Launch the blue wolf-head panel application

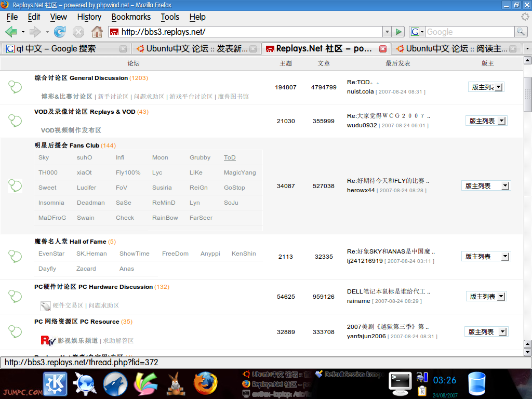coord(115,384)
